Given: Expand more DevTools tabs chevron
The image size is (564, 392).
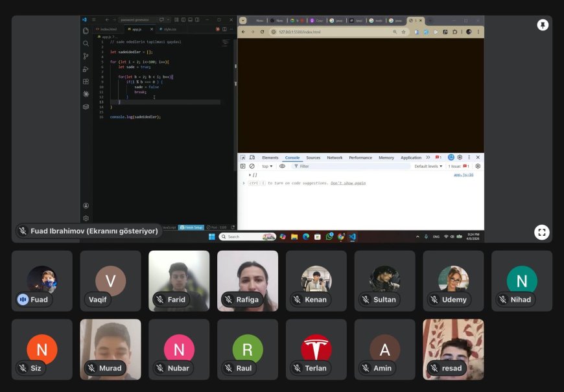Looking at the screenshot, I should click(428, 157).
